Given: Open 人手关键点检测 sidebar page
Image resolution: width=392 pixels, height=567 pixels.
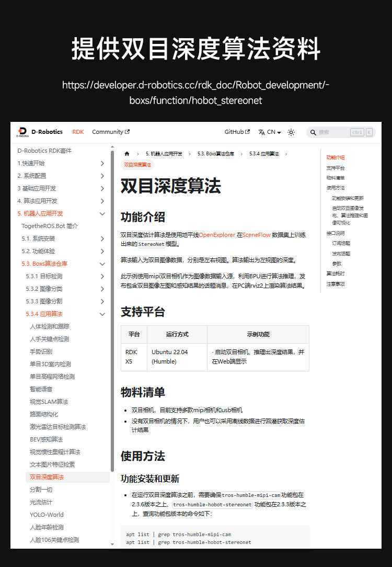Looking at the screenshot, I should pyautogui.click(x=50, y=339).
